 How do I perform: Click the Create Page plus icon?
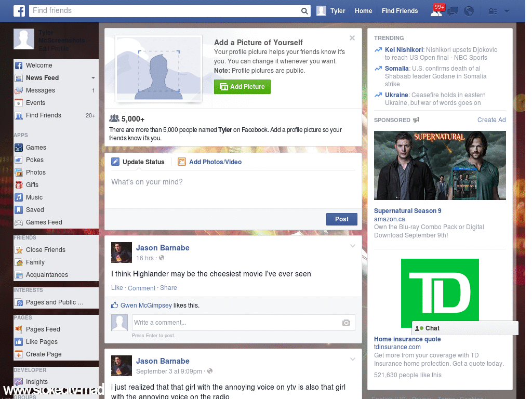pos(19,354)
